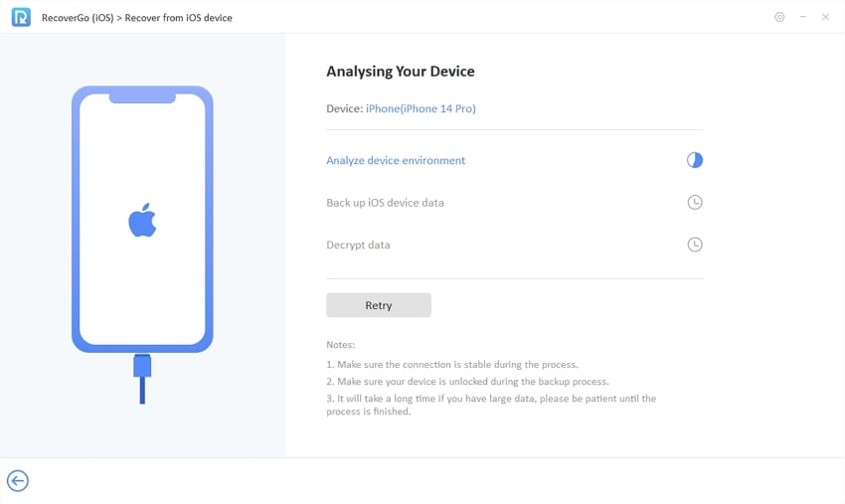Viewport: 845px width, 504px height.
Task: Select the Back up iOS device data step
Action: pyautogui.click(x=385, y=203)
